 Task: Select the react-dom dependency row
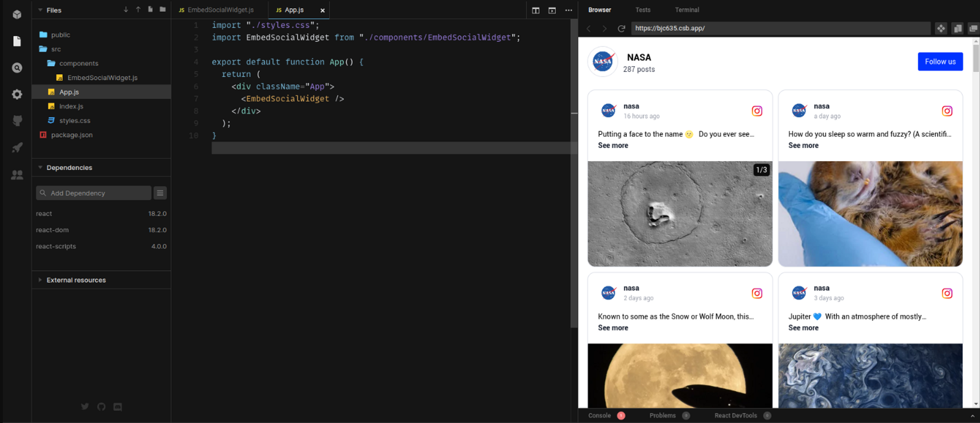[x=101, y=230]
